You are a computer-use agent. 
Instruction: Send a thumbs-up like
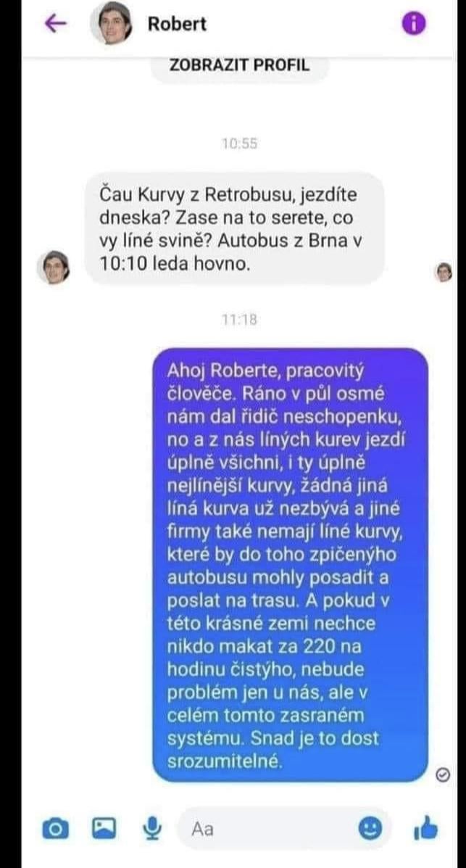[425, 829]
